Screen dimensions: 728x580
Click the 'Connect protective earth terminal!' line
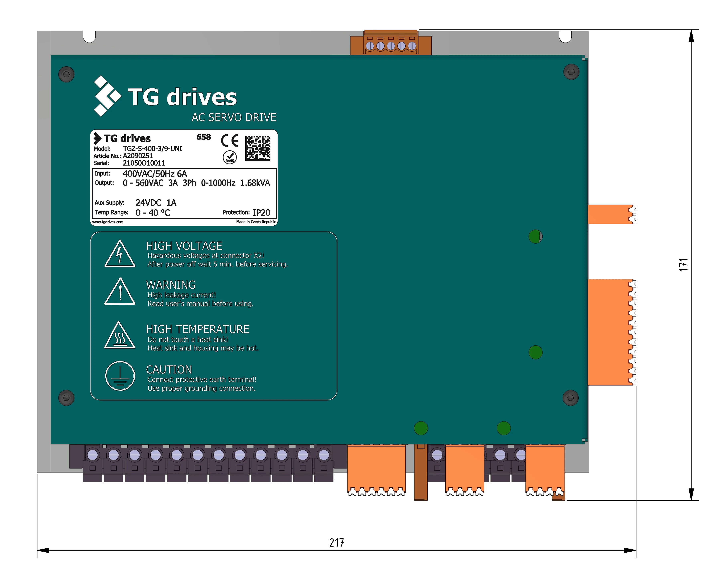[202, 379]
